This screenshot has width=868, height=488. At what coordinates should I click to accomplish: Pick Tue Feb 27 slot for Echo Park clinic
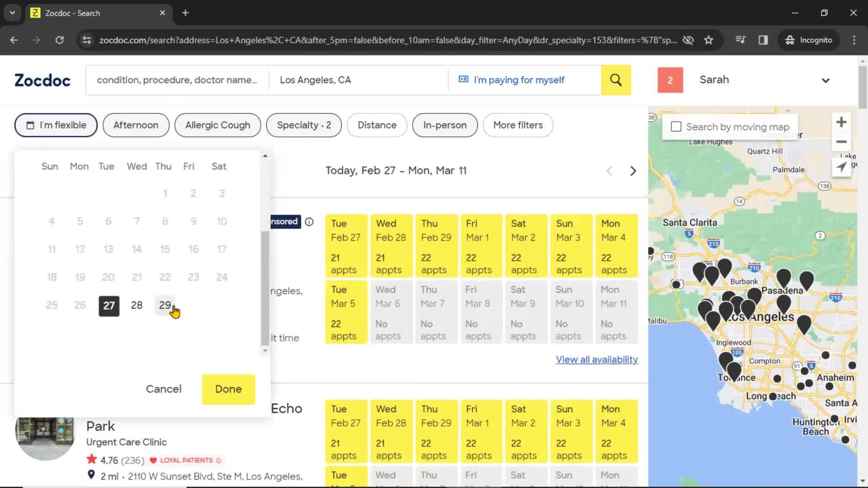(346, 432)
